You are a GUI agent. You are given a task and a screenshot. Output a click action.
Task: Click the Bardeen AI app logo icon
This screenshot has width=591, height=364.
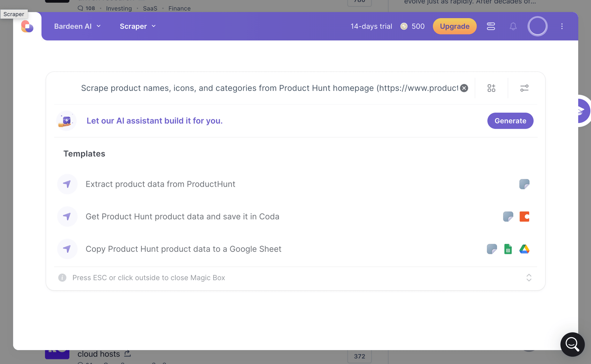click(26, 27)
